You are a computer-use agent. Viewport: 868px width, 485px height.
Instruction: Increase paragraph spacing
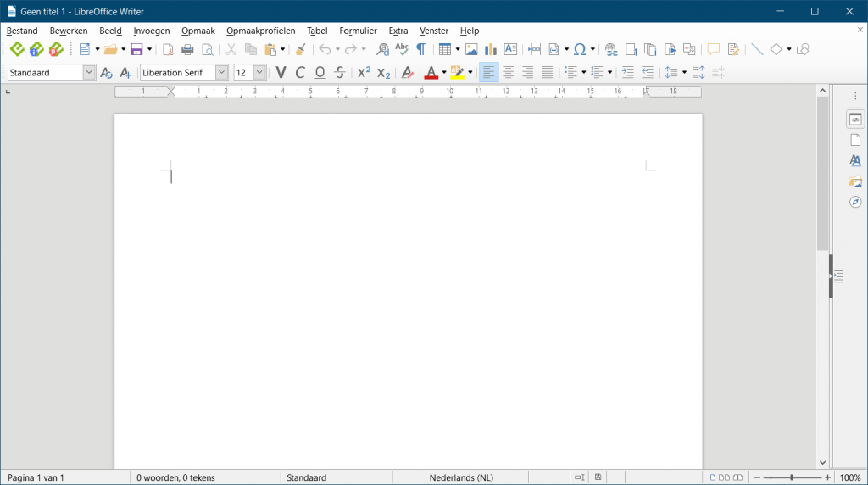pos(698,73)
